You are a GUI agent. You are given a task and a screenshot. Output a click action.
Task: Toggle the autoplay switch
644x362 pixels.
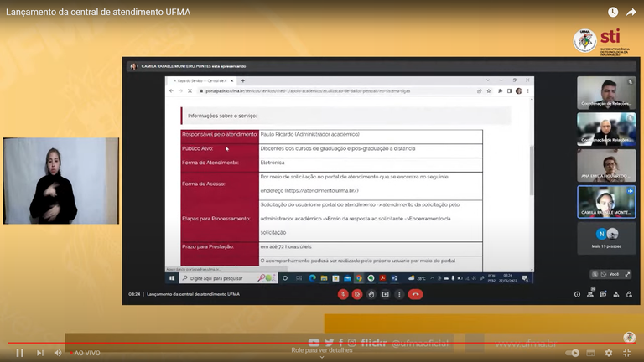pyautogui.click(x=573, y=353)
